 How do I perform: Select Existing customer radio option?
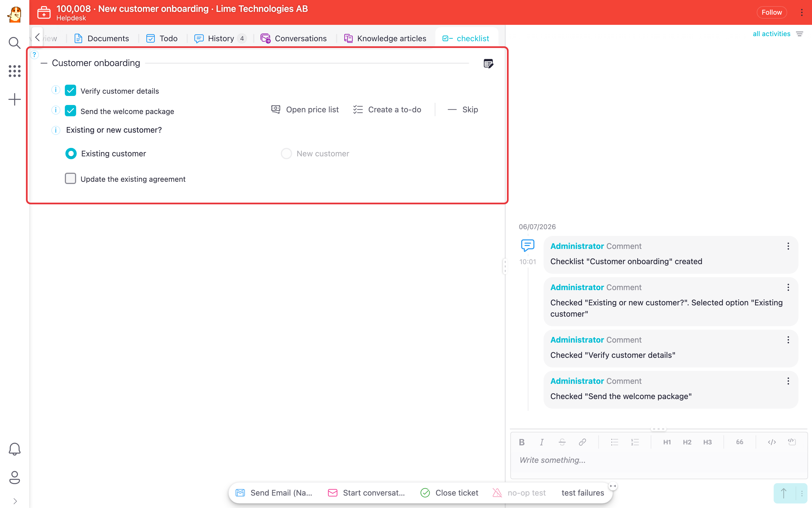[x=71, y=154]
